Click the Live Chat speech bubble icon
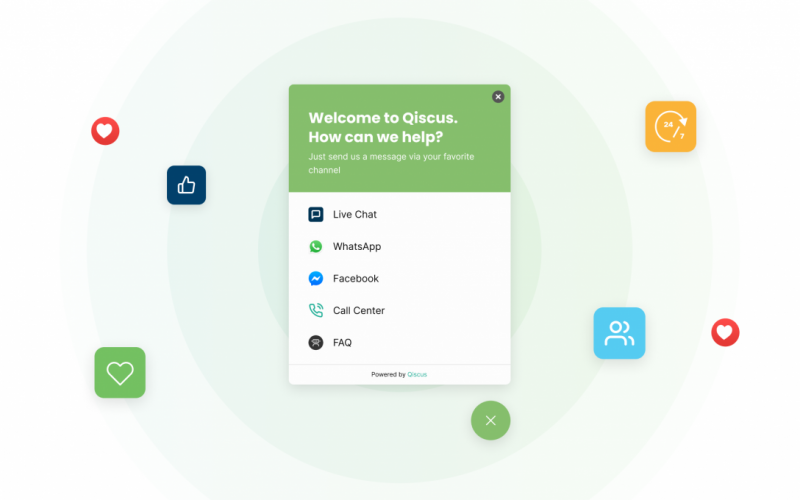Screen dimensions: 800x500 (x=316, y=214)
